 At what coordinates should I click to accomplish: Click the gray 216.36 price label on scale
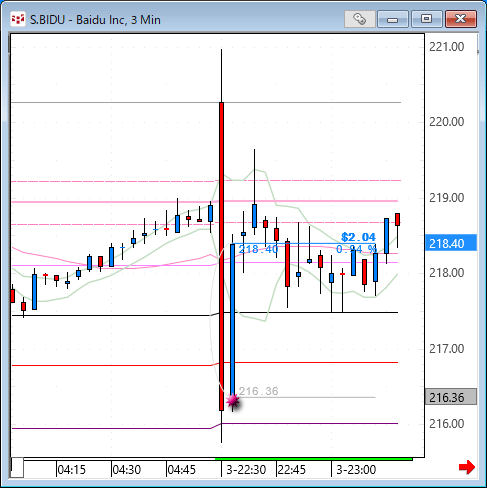click(x=451, y=397)
